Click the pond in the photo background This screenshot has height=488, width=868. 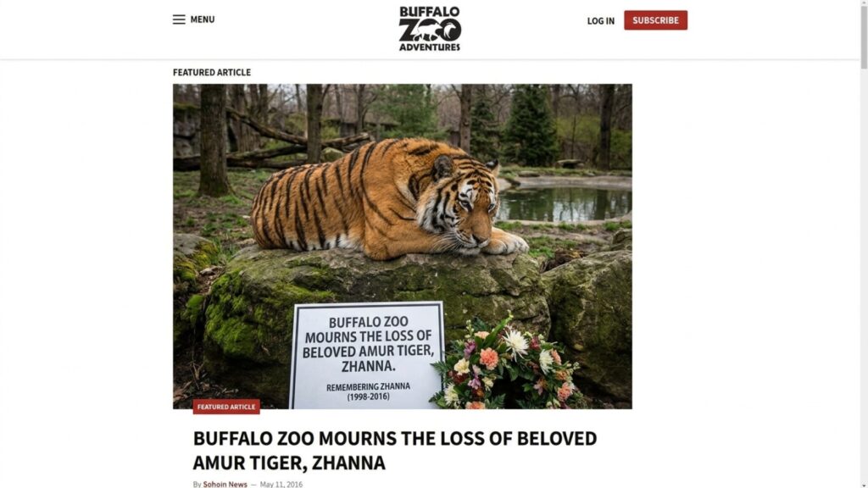click(x=564, y=203)
